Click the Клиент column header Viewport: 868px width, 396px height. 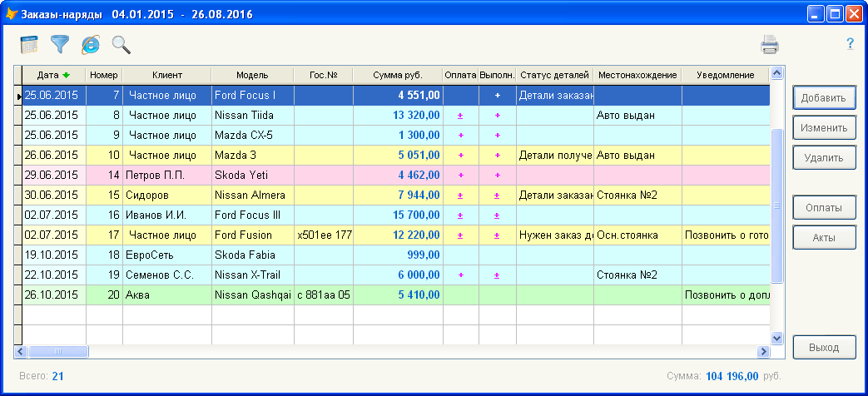click(167, 75)
